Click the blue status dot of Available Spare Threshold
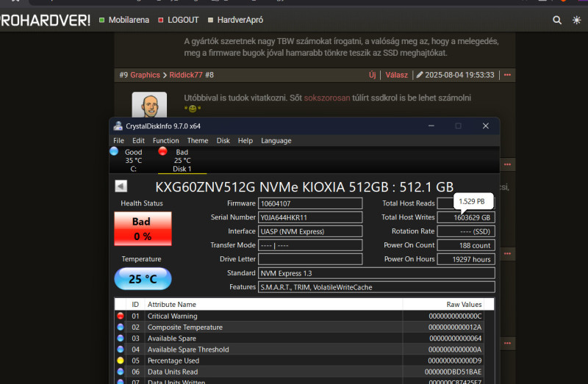Viewport: 588px width, 384px height. point(121,349)
